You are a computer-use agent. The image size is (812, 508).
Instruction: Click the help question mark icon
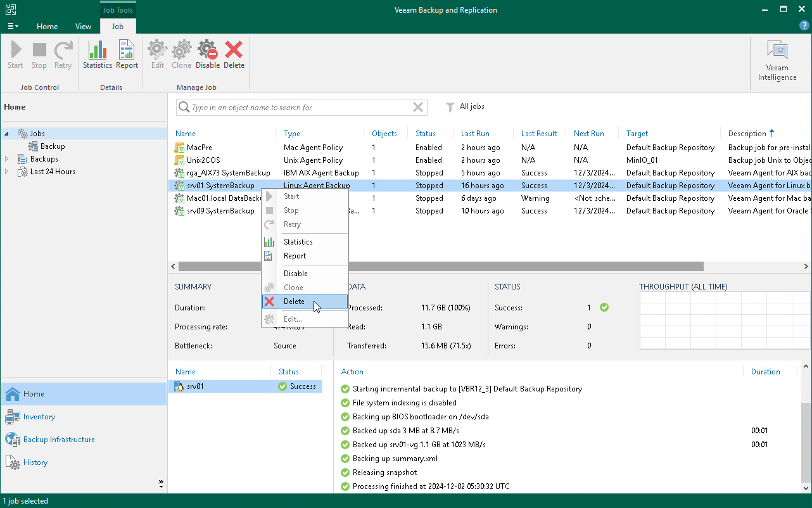tap(804, 26)
